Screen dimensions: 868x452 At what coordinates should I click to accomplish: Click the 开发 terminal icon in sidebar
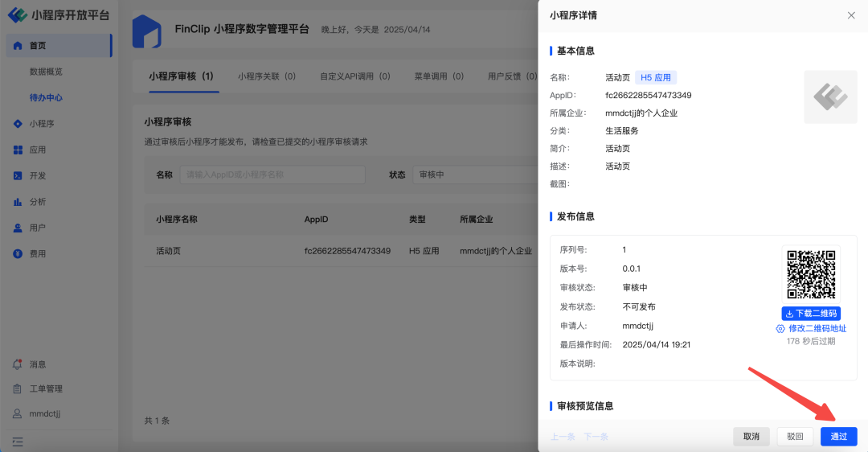18,175
